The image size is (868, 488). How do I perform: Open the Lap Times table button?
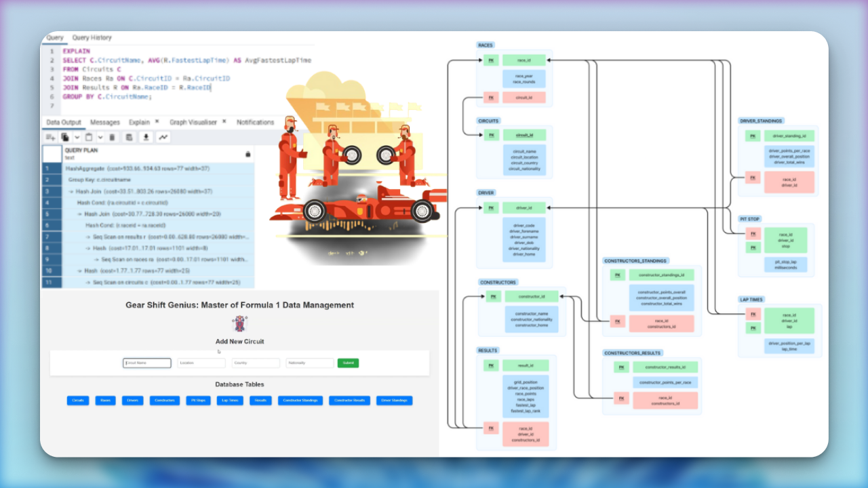coord(230,401)
